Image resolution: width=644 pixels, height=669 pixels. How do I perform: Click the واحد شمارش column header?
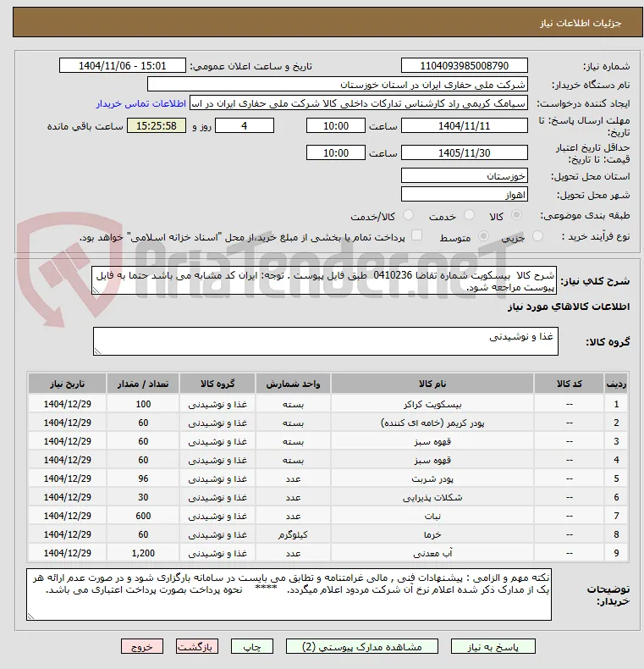pos(293,384)
